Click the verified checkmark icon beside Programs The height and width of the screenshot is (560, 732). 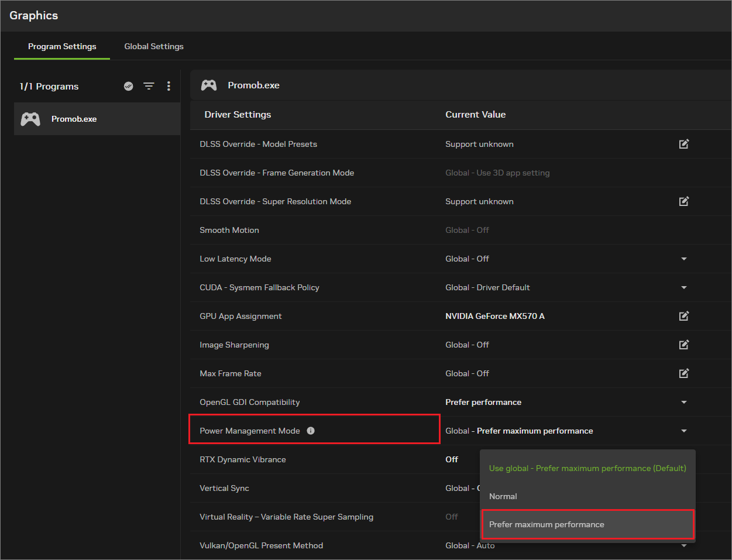click(129, 86)
